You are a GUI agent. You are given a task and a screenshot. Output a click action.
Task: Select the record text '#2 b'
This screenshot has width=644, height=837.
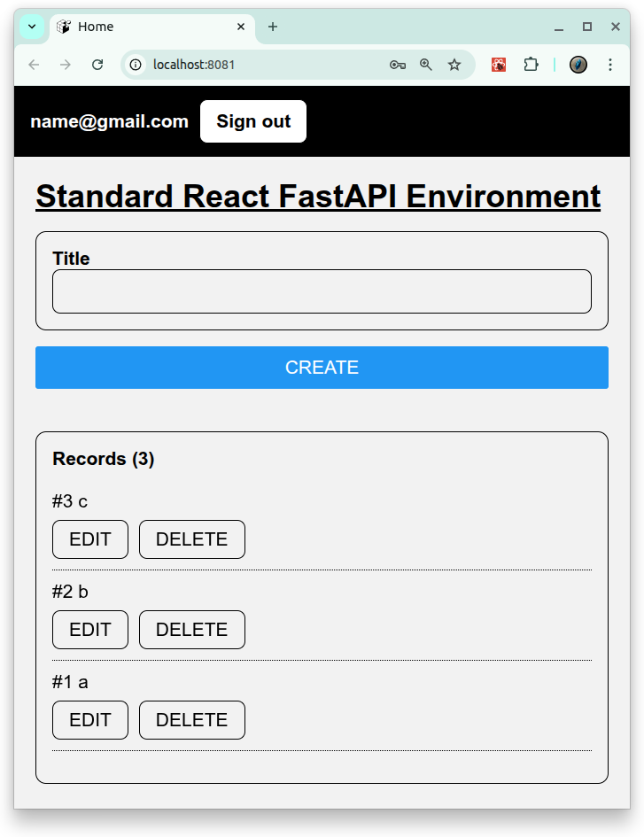point(70,592)
